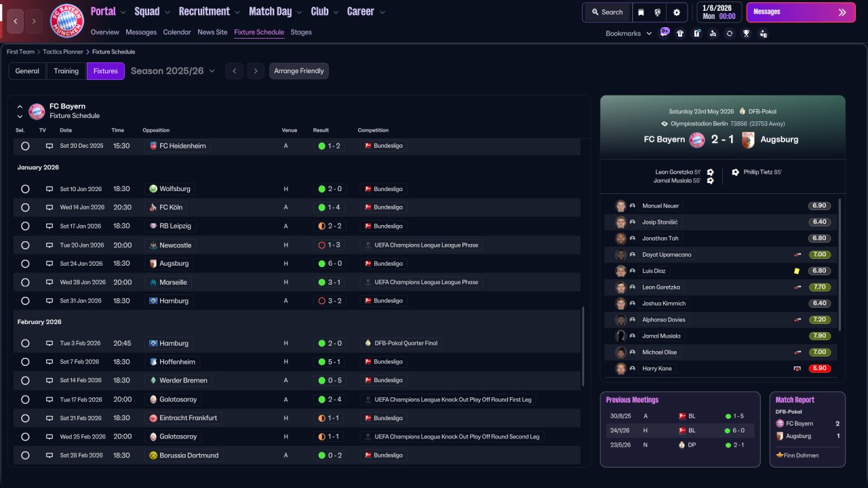The width and height of the screenshot is (868, 488).
Task: Click the TV icon for Newcastle fixture
Action: pyautogui.click(x=50, y=245)
